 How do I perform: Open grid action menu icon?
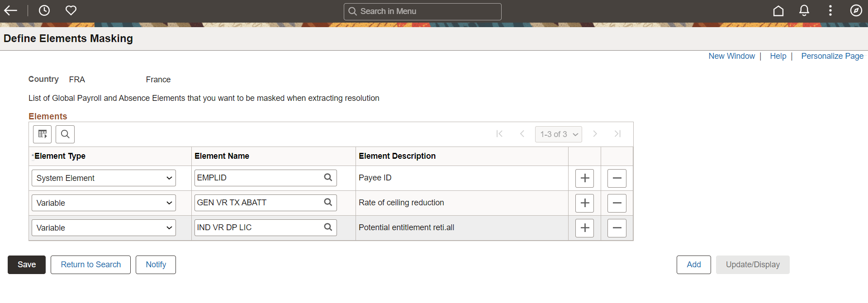tap(43, 134)
